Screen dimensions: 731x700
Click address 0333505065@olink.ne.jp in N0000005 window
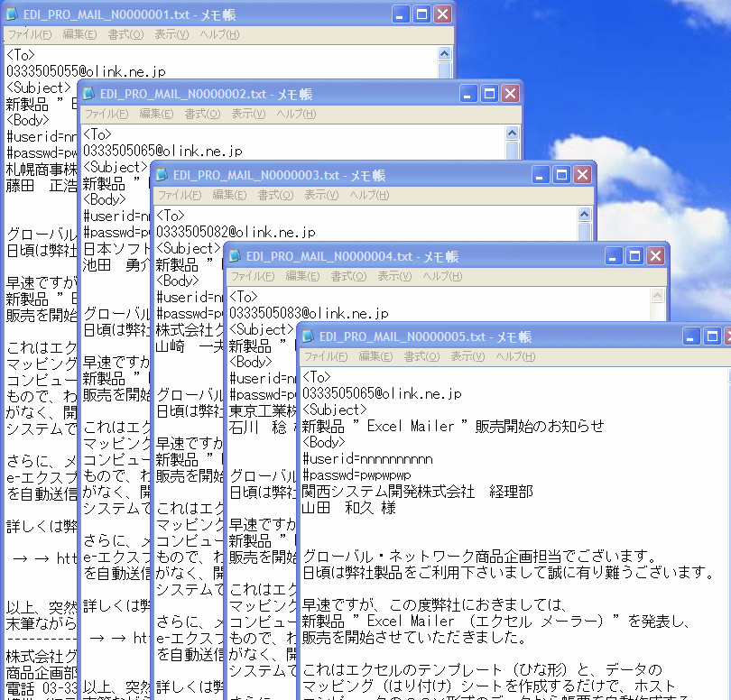pyautogui.click(x=382, y=394)
